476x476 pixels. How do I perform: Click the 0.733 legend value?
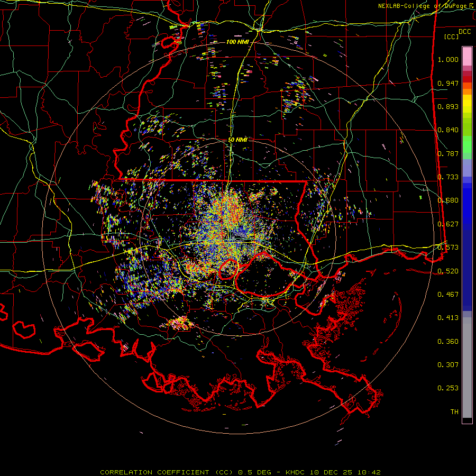pos(448,177)
